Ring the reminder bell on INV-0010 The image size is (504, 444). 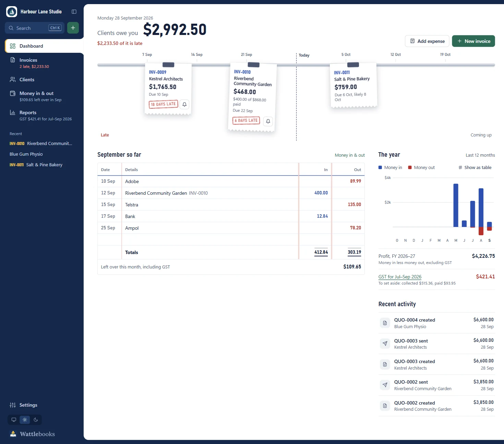pos(268,121)
